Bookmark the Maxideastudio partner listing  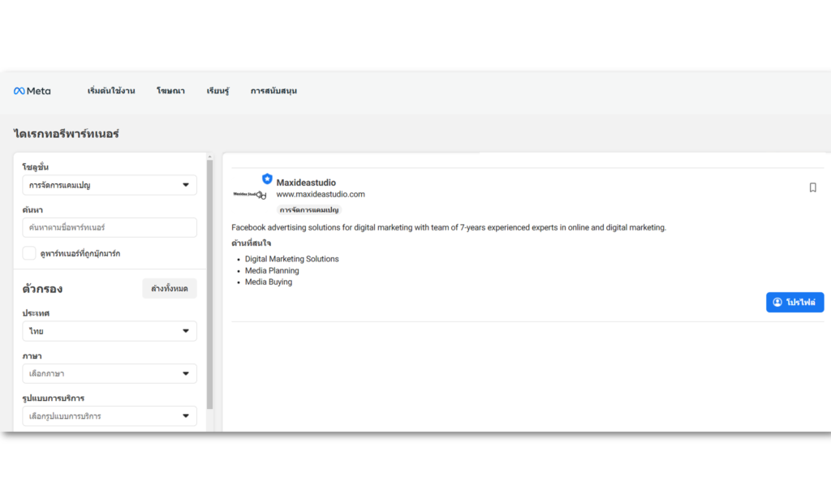[x=812, y=187]
